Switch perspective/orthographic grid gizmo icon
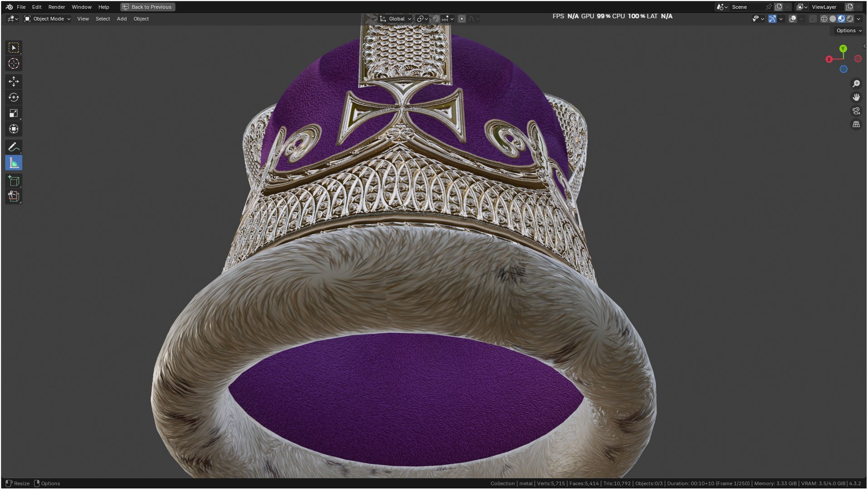The image size is (868, 490). (x=856, y=124)
